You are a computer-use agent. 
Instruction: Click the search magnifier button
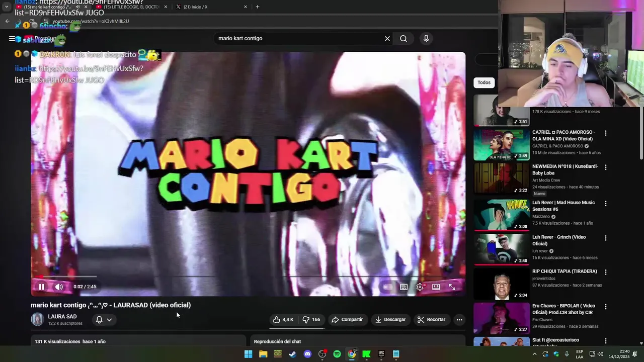(404, 38)
